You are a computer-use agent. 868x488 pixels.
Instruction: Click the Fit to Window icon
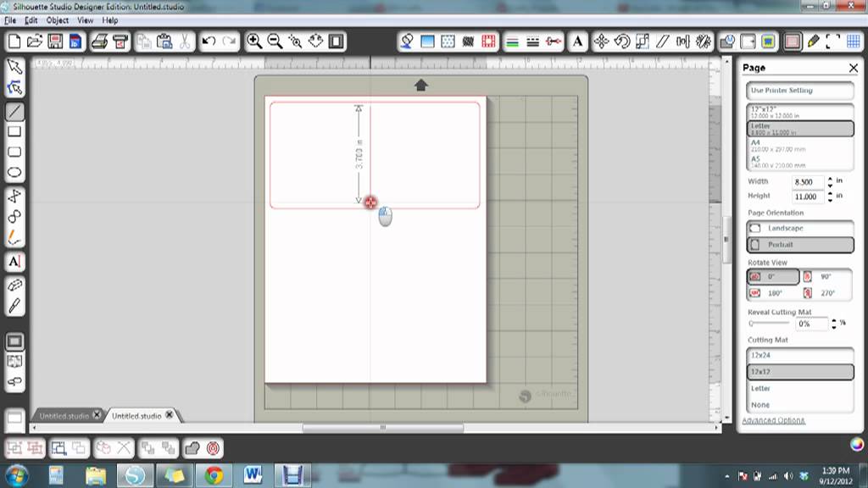336,42
